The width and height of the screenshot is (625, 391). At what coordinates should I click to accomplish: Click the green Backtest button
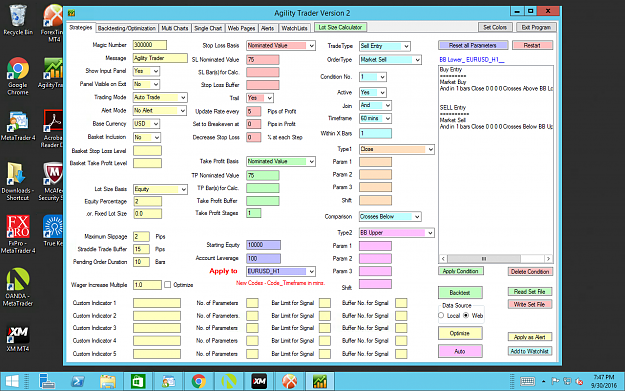pos(460,293)
